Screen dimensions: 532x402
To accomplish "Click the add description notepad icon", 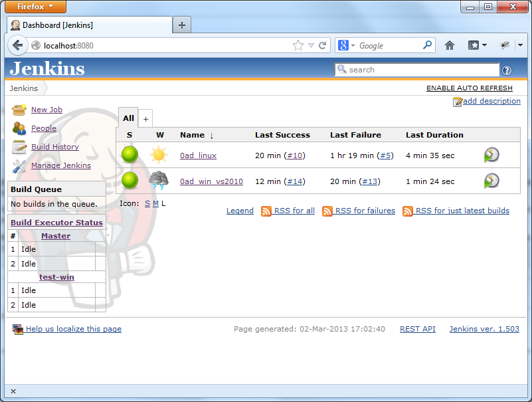I will pos(458,102).
